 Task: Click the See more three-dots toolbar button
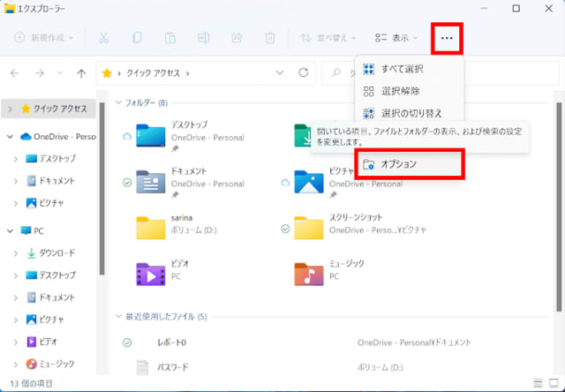(447, 38)
